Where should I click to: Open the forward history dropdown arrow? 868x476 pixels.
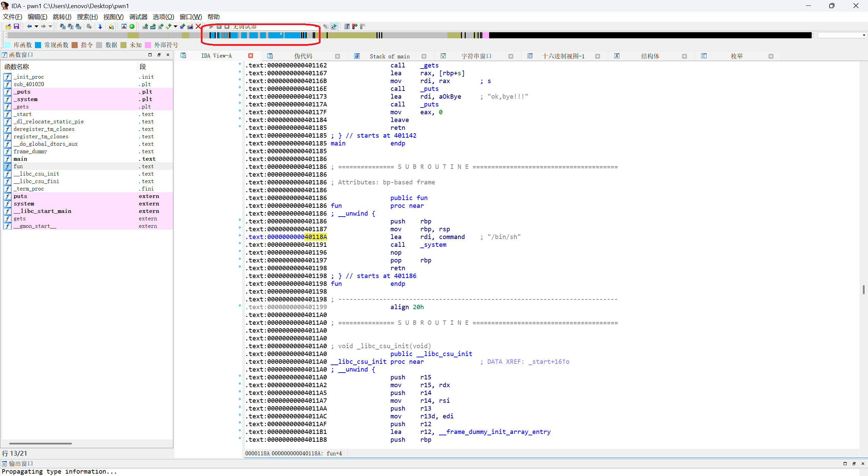(51, 26)
